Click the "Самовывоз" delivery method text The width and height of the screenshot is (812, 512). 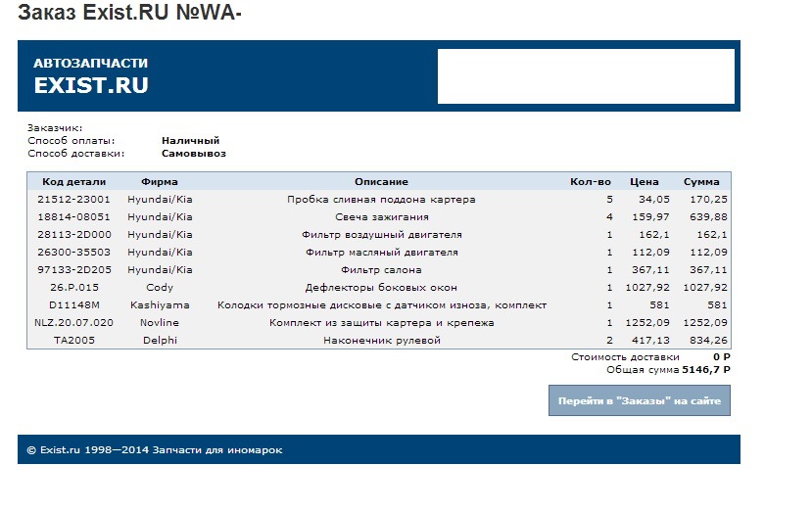(x=194, y=154)
